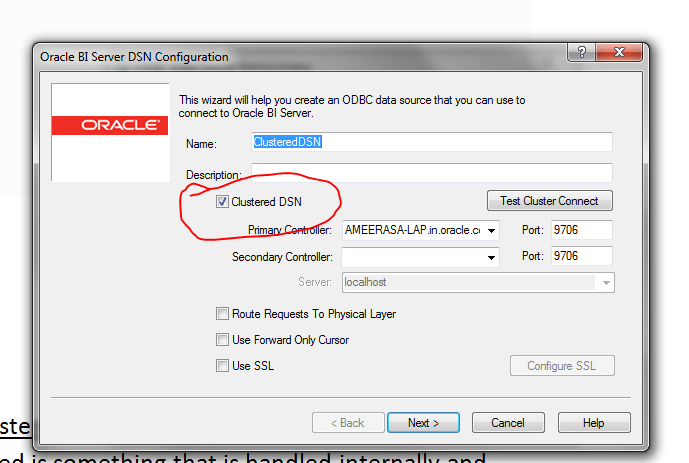Image resolution: width=689 pixels, height=463 pixels.
Task: Click the Test Cluster Connect button
Action: (550, 201)
